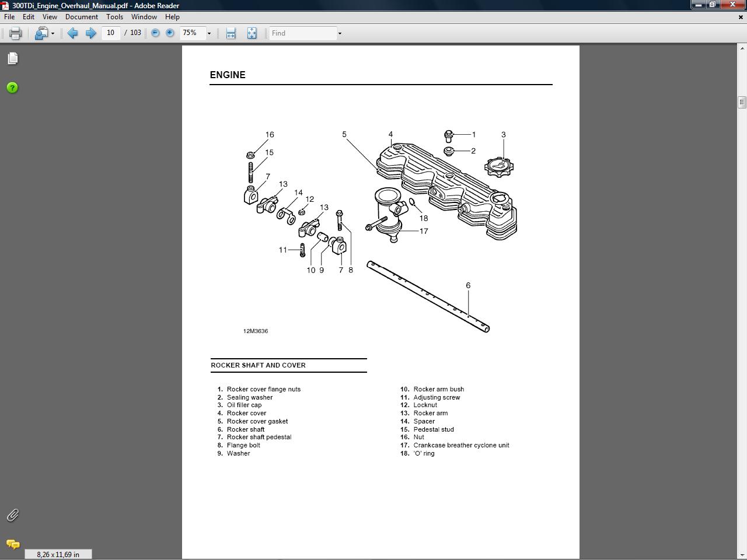
Task: Click inside the Find search box
Action: click(303, 33)
